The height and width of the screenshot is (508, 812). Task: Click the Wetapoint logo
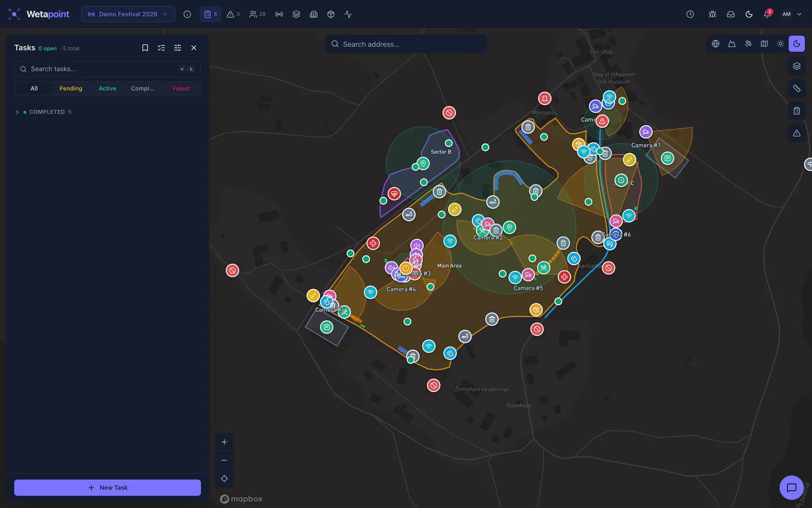[38, 14]
